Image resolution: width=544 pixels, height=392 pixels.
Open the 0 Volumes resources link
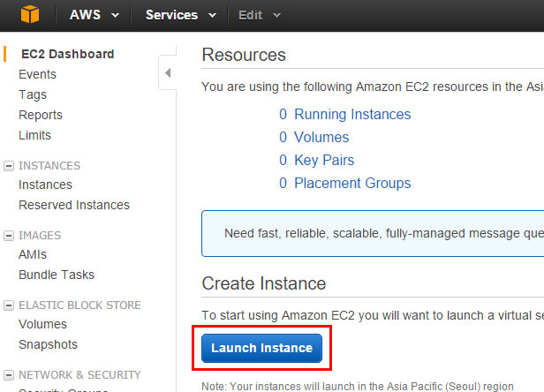click(x=314, y=138)
